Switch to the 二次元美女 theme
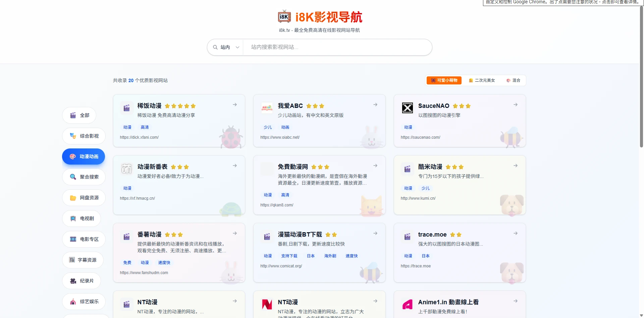The image size is (644, 318). pos(482,80)
